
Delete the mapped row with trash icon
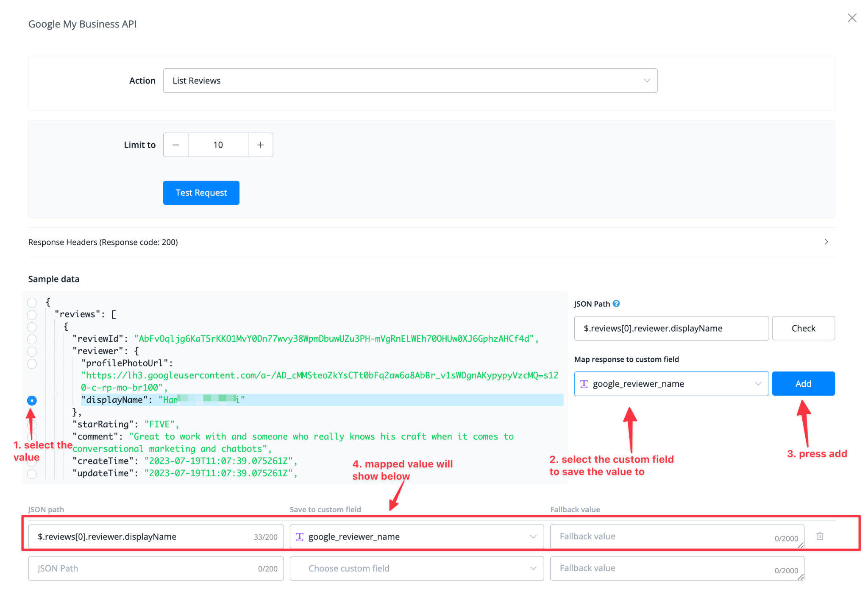(820, 536)
